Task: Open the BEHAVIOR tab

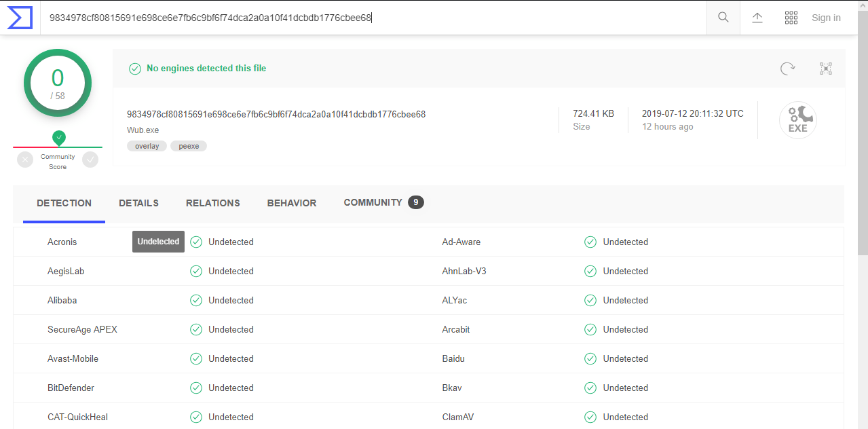Action: (x=292, y=203)
